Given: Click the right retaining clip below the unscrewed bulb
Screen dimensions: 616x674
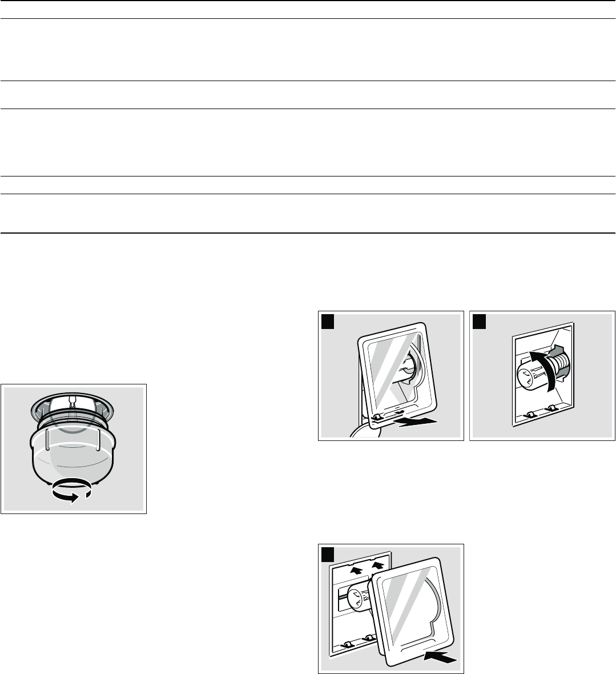Looking at the screenshot, I should coord(551,409).
